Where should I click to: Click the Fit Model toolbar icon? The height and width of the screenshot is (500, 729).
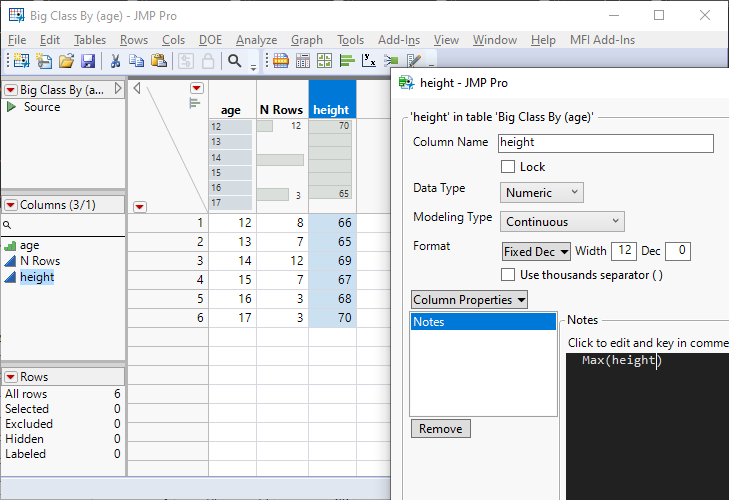coord(391,60)
